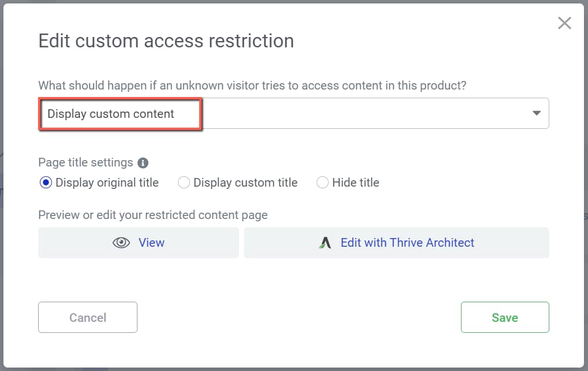Click the 'Display custom title' label text
Viewport: 588px width, 371px height.
click(x=245, y=183)
